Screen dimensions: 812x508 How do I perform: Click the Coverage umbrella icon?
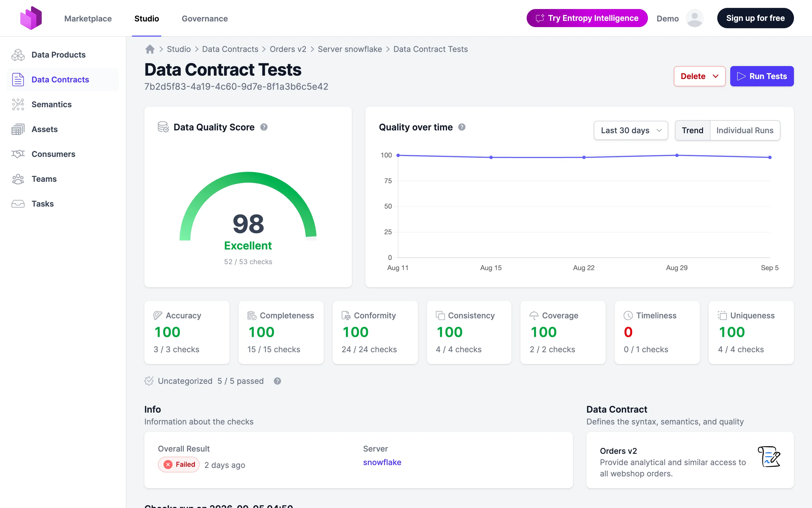[x=534, y=316]
